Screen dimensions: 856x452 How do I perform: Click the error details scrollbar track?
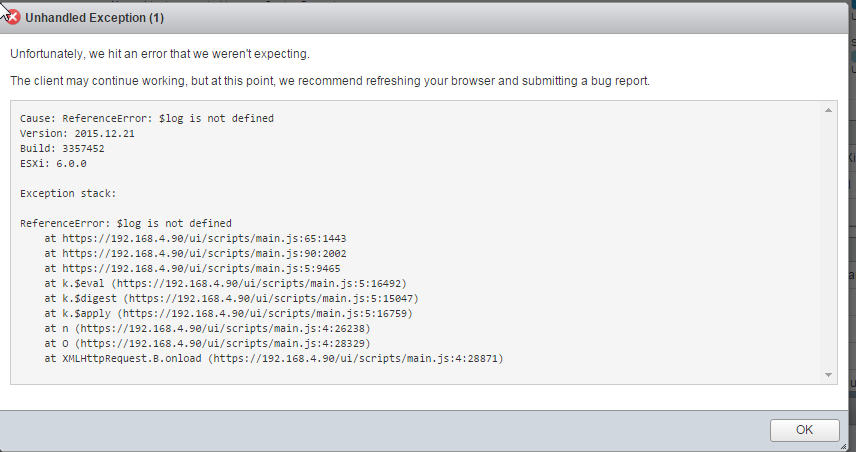829,240
